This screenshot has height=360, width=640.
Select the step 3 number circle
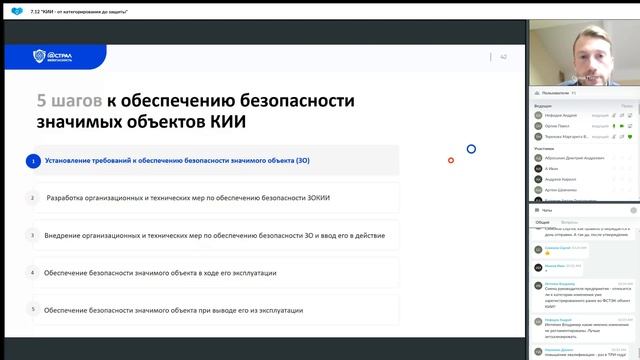pyautogui.click(x=33, y=235)
